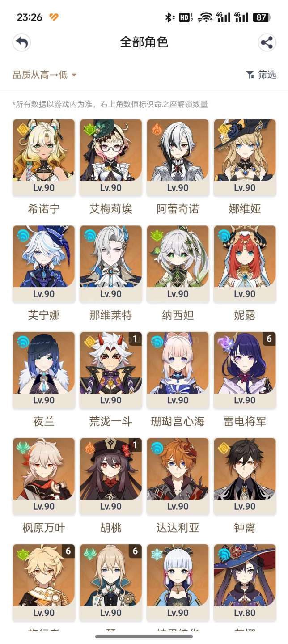Open the 筛选 filter options
The image size is (288, 644).
coord(261,75)
